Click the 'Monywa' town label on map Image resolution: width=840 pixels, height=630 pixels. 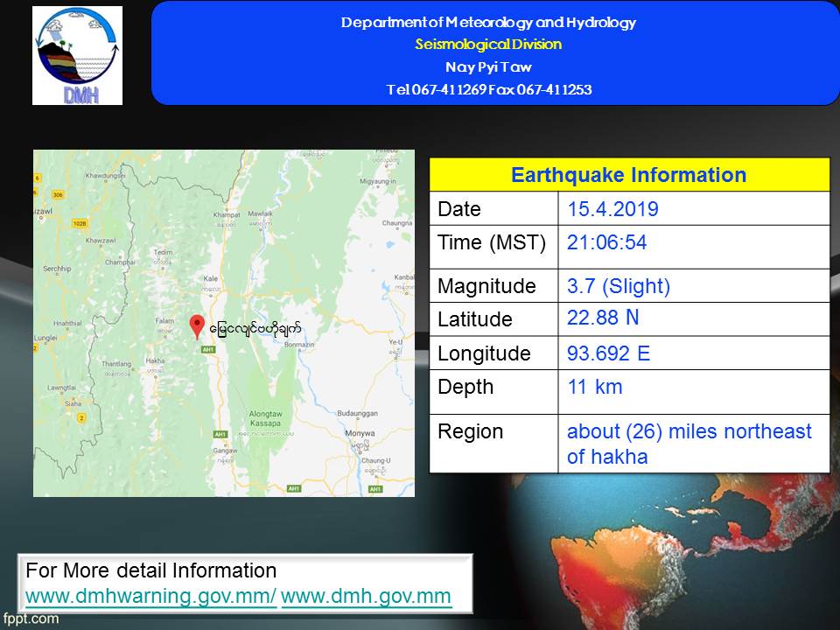click(x=360, y=433)
